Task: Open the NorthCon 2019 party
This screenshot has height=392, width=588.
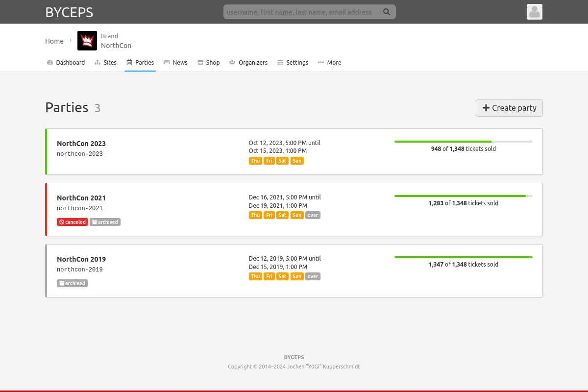Action: point(81,259)
